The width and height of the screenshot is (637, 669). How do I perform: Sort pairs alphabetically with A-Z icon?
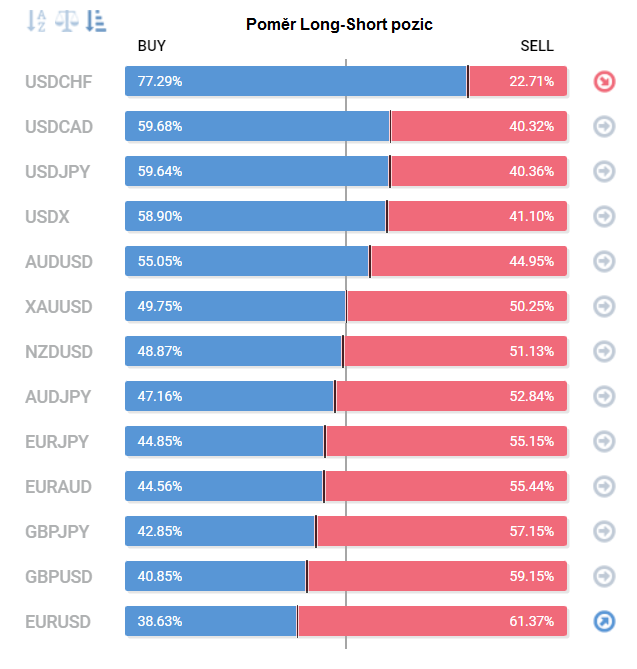point(36,20)
